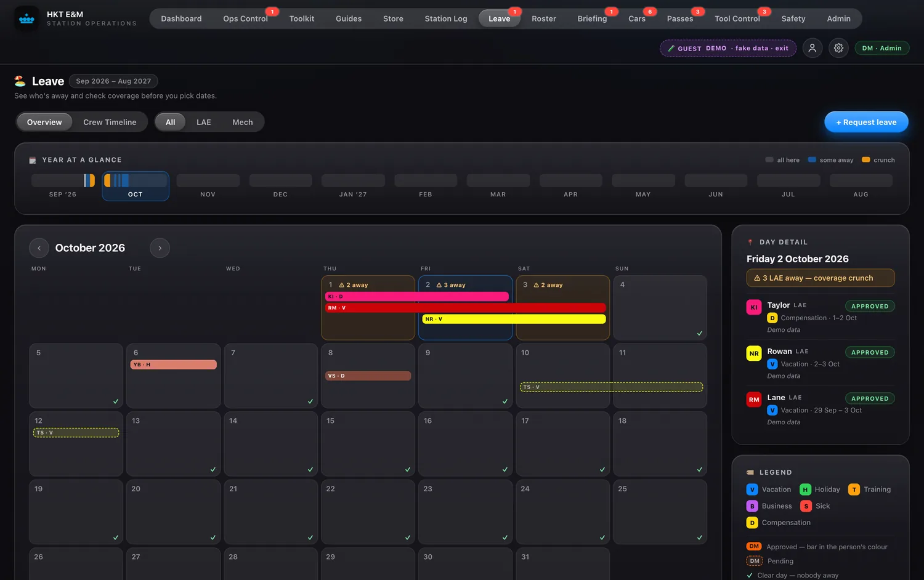924x580 pixels.
Task: Select the October 15 day cell
Action: 368,444
